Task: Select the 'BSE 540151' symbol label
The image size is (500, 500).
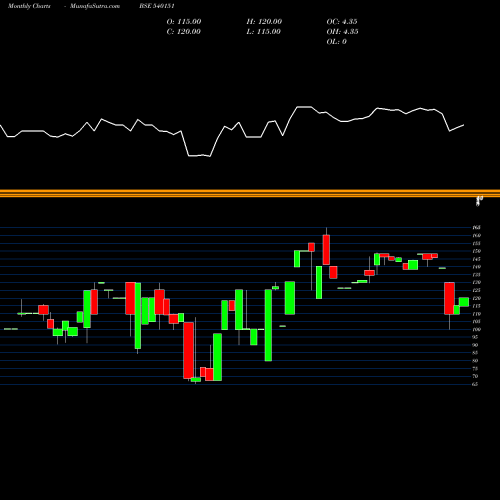Action: pyautogui.click(x=157, y=6)
